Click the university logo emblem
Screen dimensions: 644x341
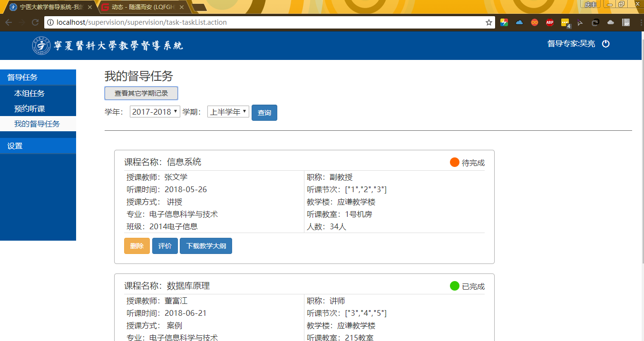tap(41, 46)
